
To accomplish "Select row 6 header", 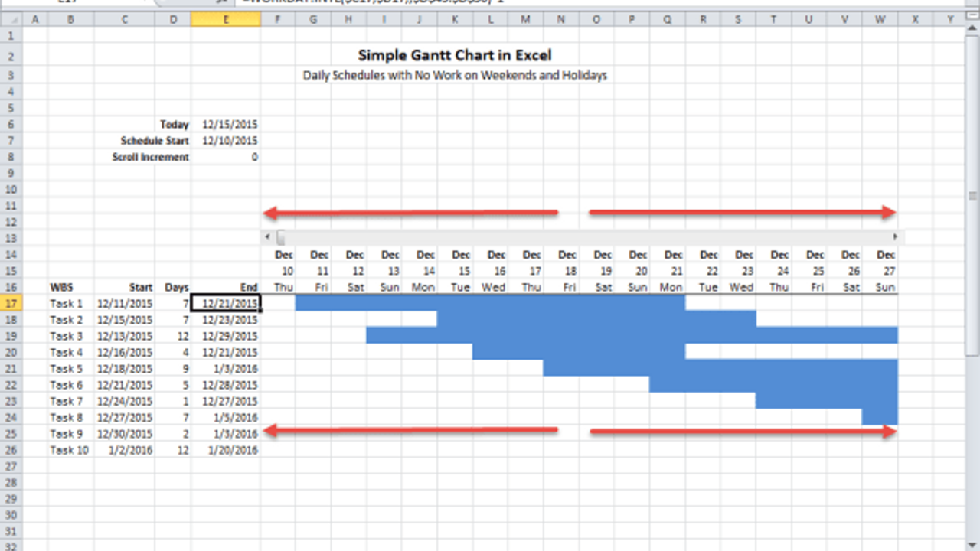I will (x=11, y=124).
